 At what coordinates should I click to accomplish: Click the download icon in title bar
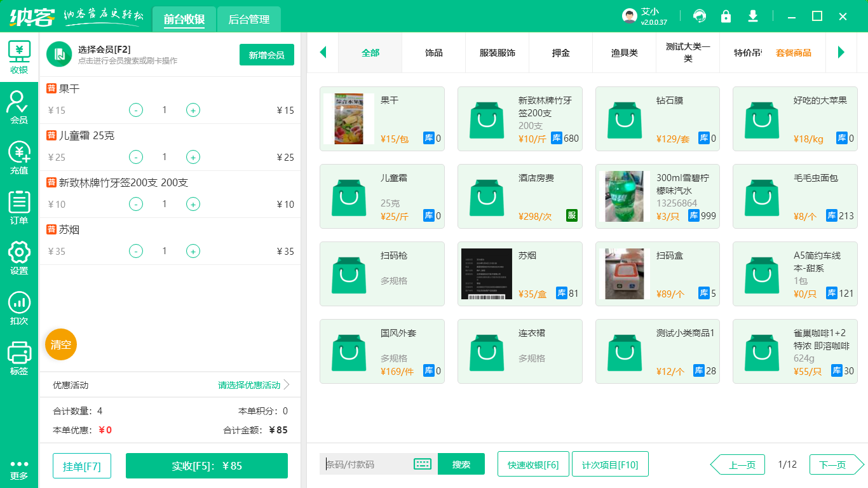pos(753,17)
